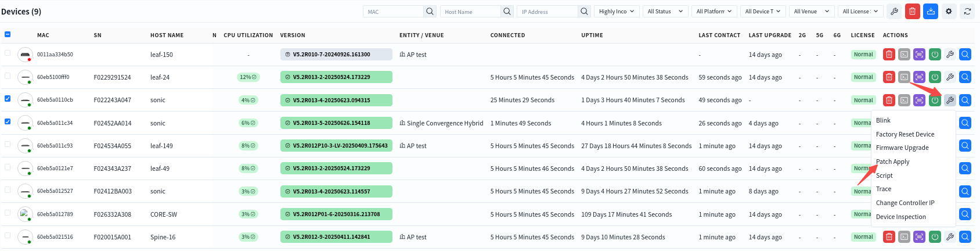Delete the leaf-150 device with trash icon
Screen dimensions: 980x251
[x=889, y=55]
